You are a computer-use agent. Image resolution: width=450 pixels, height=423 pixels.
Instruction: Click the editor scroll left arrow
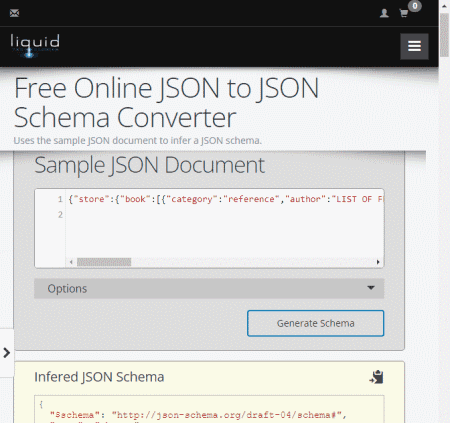(x=71, y=262)
